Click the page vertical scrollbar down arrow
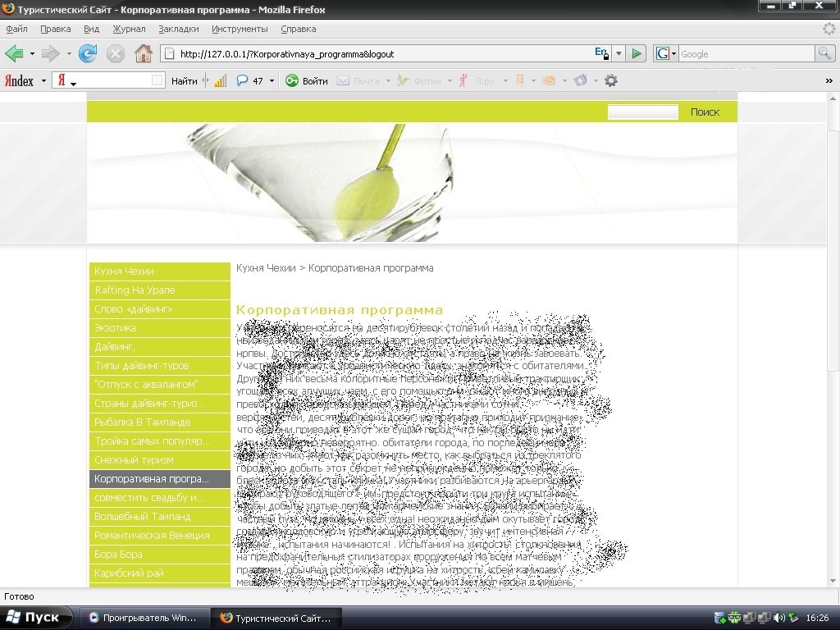The width and height of the screenshot is (840, 630). coord(833,581)
